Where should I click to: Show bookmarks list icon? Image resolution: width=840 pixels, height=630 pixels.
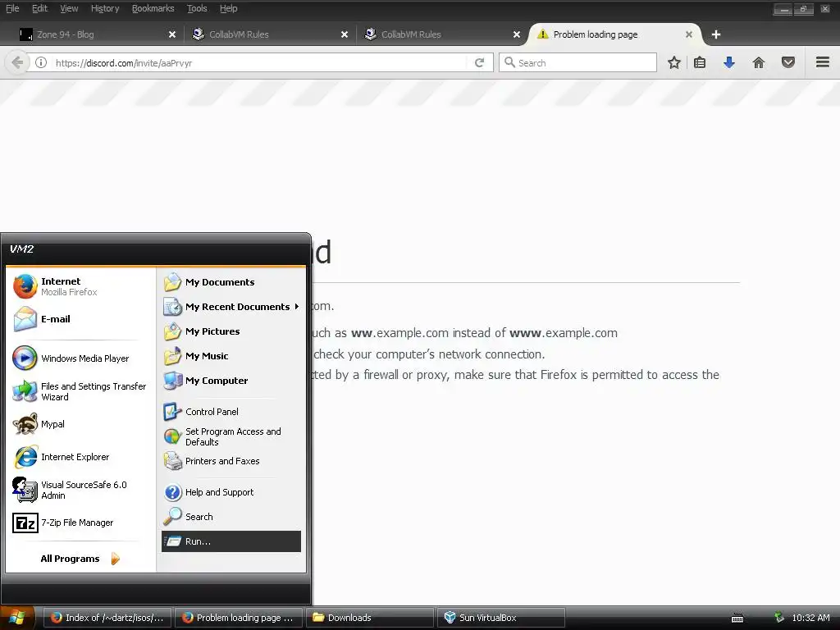point(700,62)
